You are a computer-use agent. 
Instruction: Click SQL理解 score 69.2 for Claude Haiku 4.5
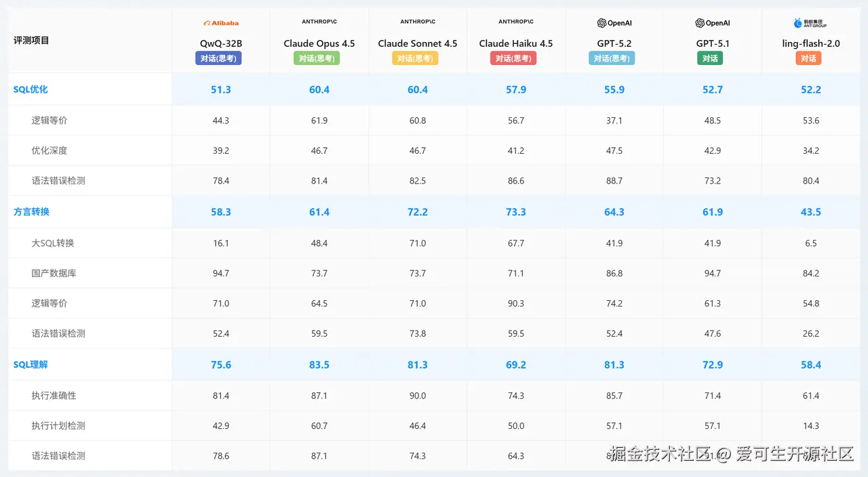tap(516, 365)
